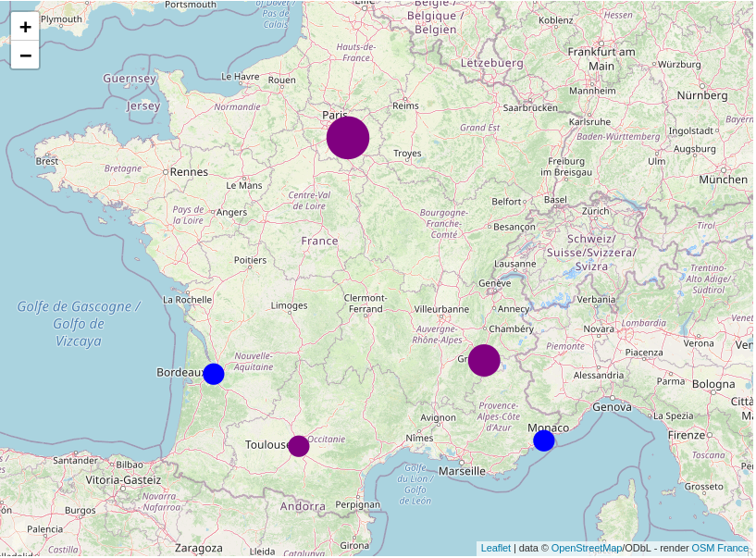The width and height of the screenshot is (756, 558).
Task: Open the OpenStreetMap attribution link
Action: click(x=586, y=548)
